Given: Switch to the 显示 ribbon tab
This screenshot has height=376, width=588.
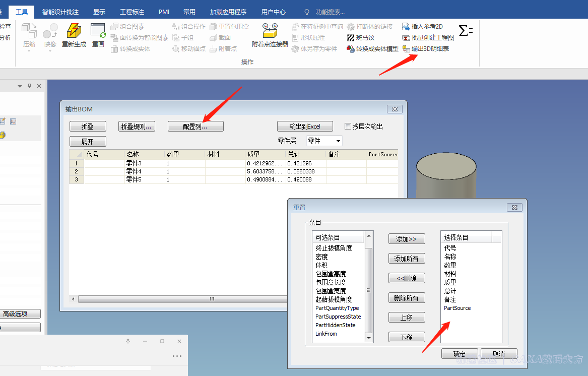Looking at the screenshot, I should tap(99, 12).
